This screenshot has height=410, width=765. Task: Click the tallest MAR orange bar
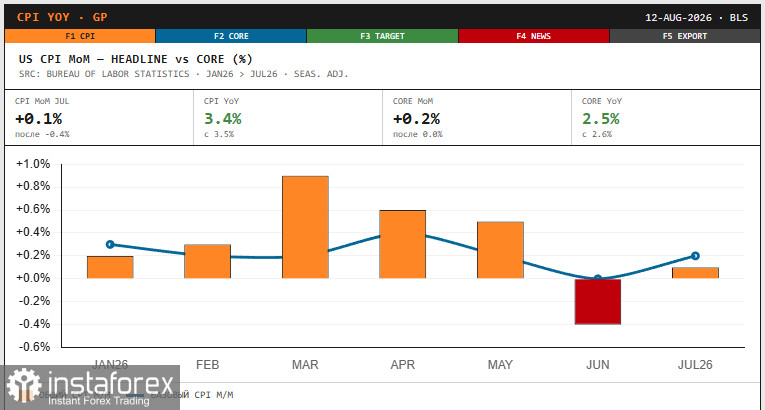(305, 227)
